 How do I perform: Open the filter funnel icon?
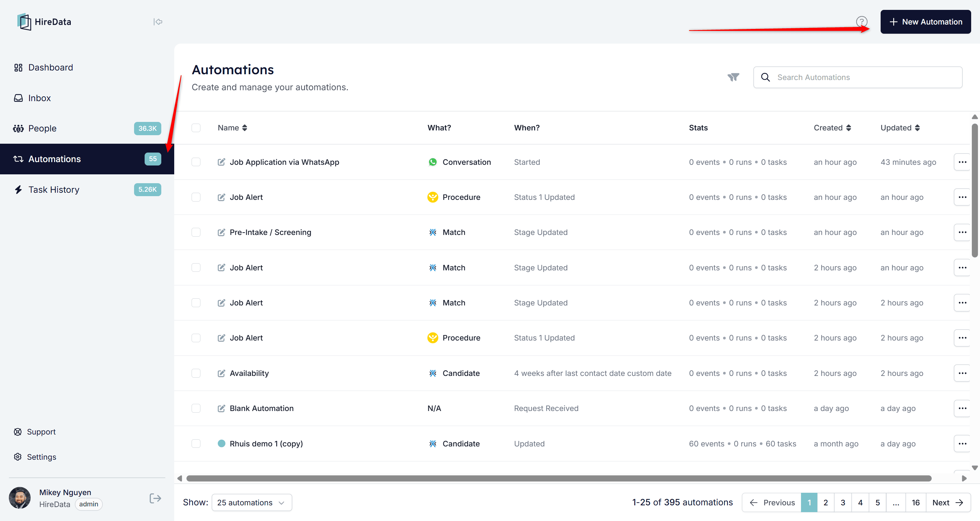coord(733,77)
